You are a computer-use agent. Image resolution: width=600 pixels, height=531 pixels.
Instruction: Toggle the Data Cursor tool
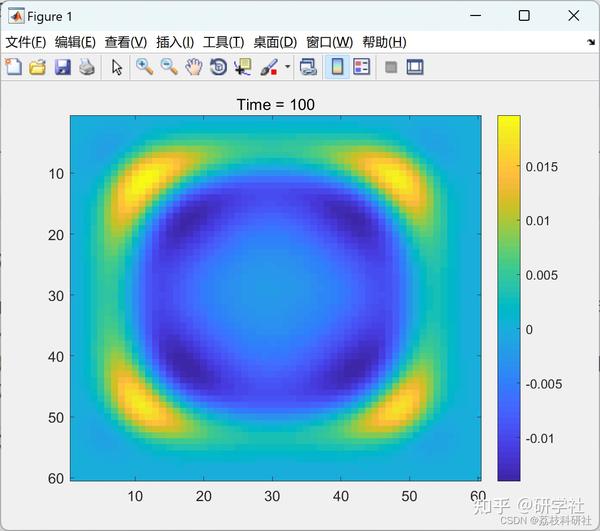243,67
